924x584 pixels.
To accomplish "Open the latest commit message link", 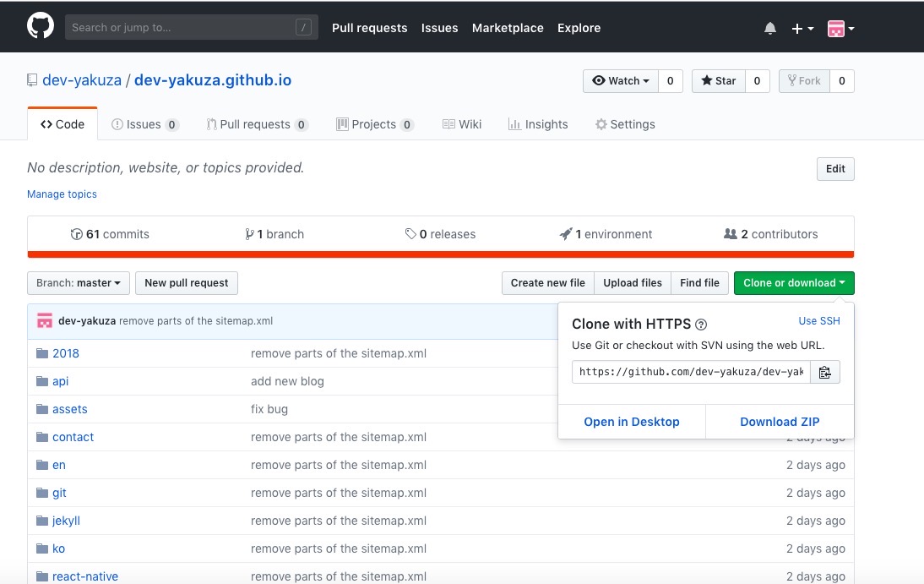I will coord(196,321).
